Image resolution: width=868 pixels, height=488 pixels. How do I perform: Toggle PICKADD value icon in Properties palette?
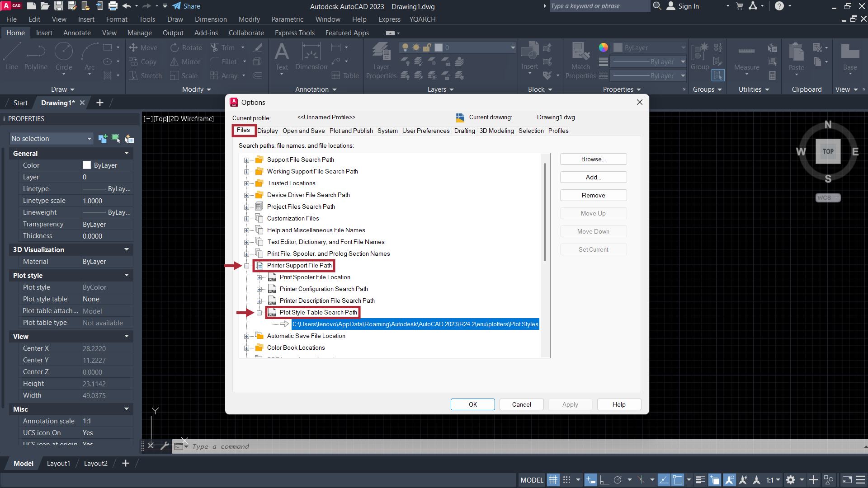(103, 139)
